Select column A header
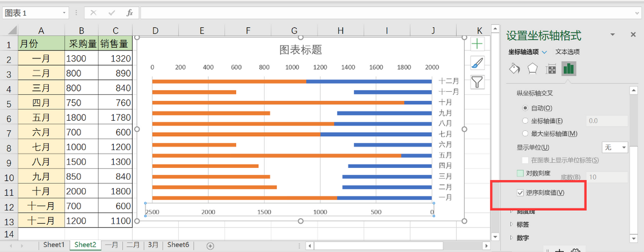This screenshot has width=644, height=252. point(41,31)
